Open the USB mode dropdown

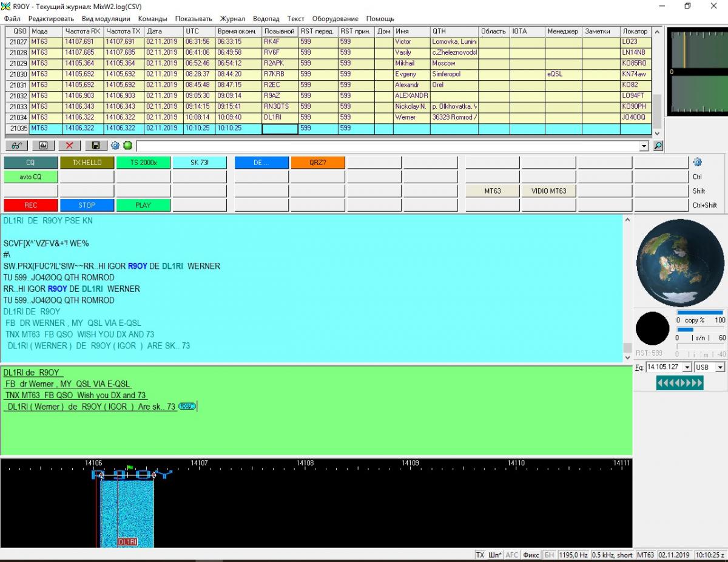pos(720,367)
